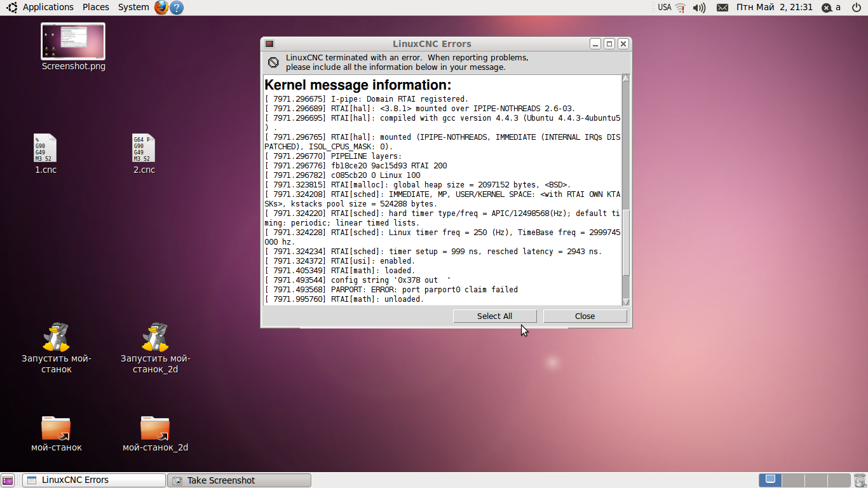Open the System menu
The width and height of the screenshot is (868, 488).
coord(133,7)
